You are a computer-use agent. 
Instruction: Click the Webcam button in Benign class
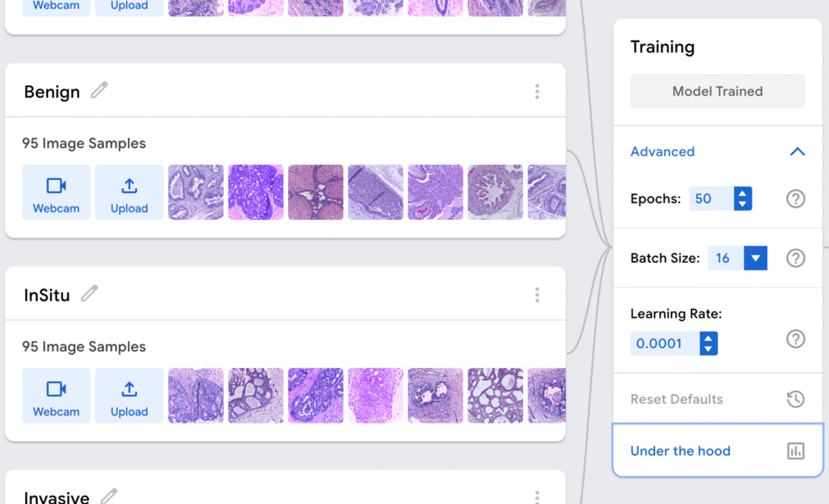(x=56, y=192)
